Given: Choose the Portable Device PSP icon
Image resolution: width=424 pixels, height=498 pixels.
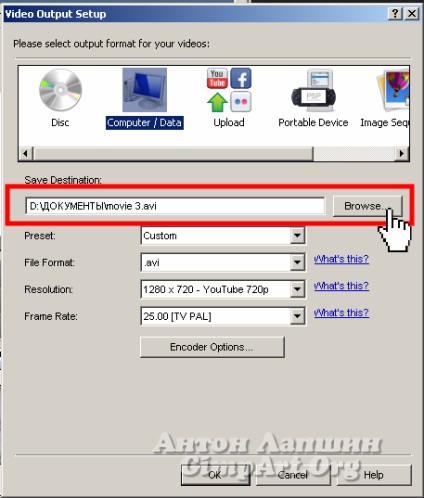Looking at the screenshot, I should point(313,91).
